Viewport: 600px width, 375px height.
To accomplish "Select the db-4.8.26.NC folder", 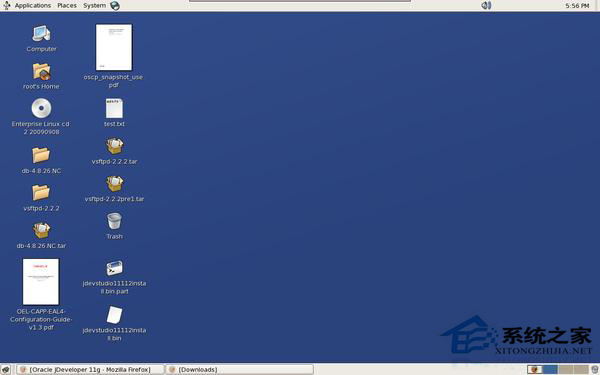I will (41, 155).
